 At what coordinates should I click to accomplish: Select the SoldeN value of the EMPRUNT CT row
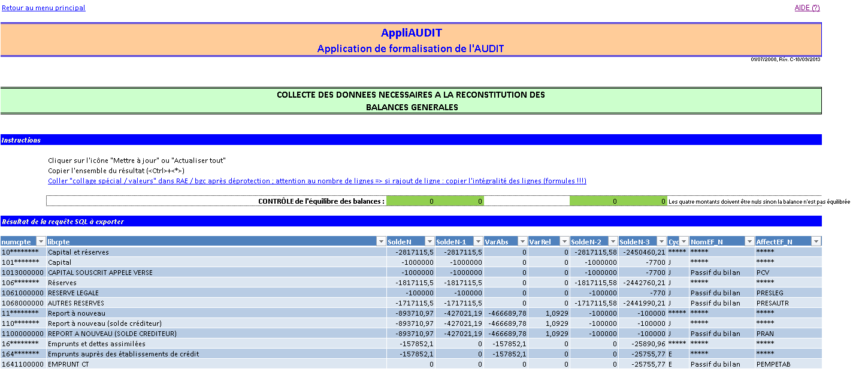[x=410, y=364]
